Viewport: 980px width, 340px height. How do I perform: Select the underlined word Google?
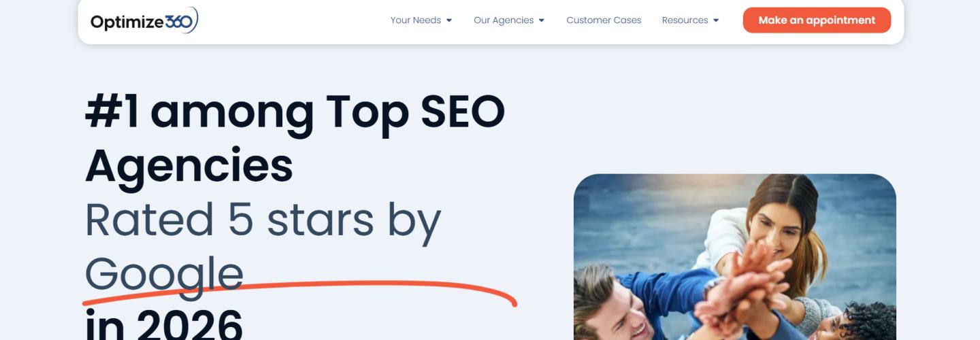pos(163,273)
